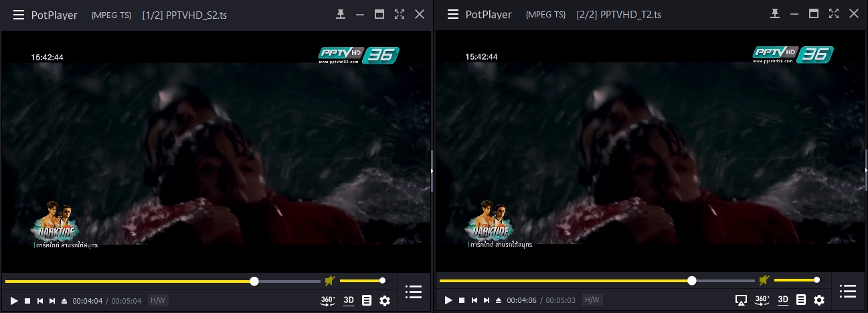Toggle 3D mode in right player

[783, 300]
